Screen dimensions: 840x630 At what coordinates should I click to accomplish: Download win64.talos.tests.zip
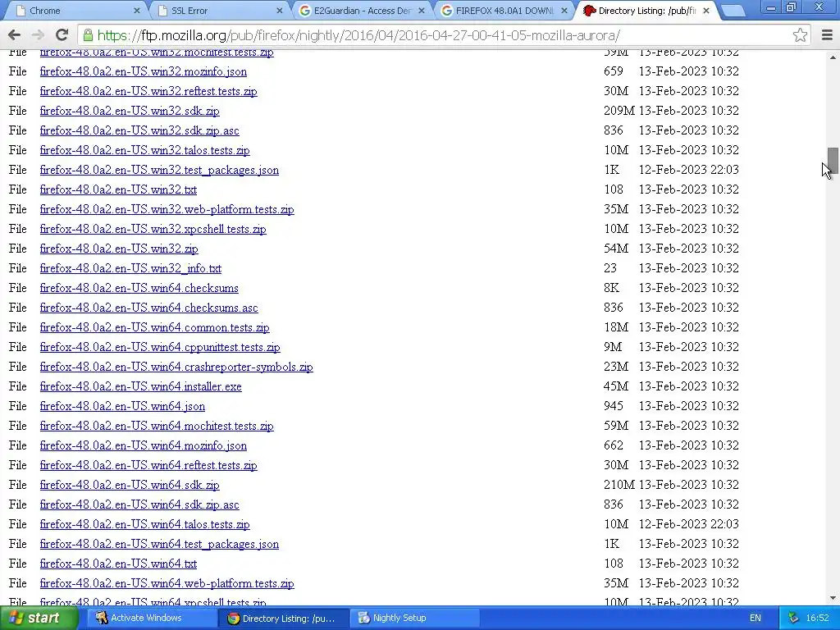(x=144, y=524)
